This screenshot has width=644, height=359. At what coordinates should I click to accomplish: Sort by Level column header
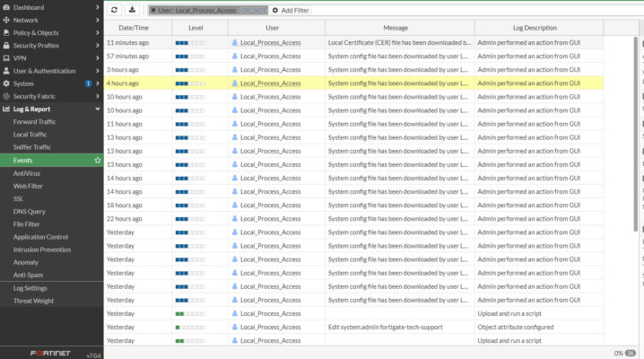coord(200,28)
